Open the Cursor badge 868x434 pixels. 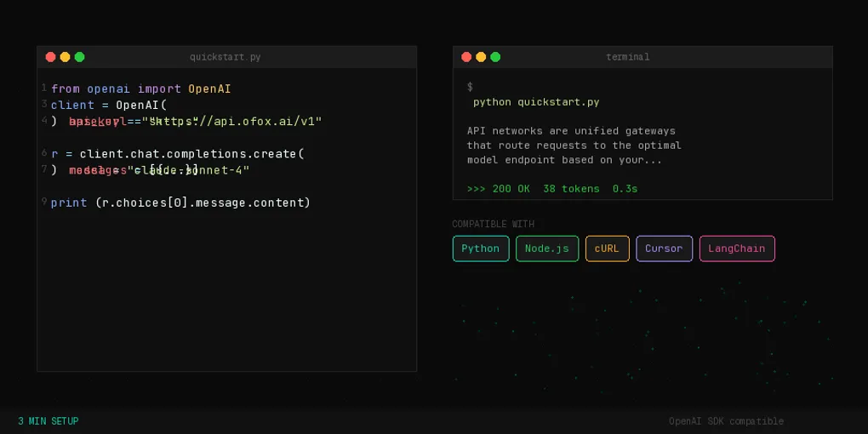pyautogui.click(x=664, y=248)
